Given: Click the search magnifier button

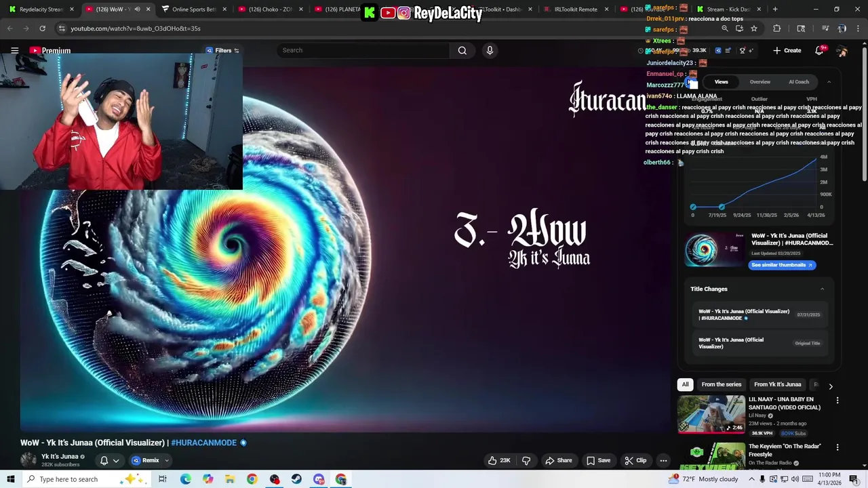Looking at the screenshot, I should (x=462, y=50).
